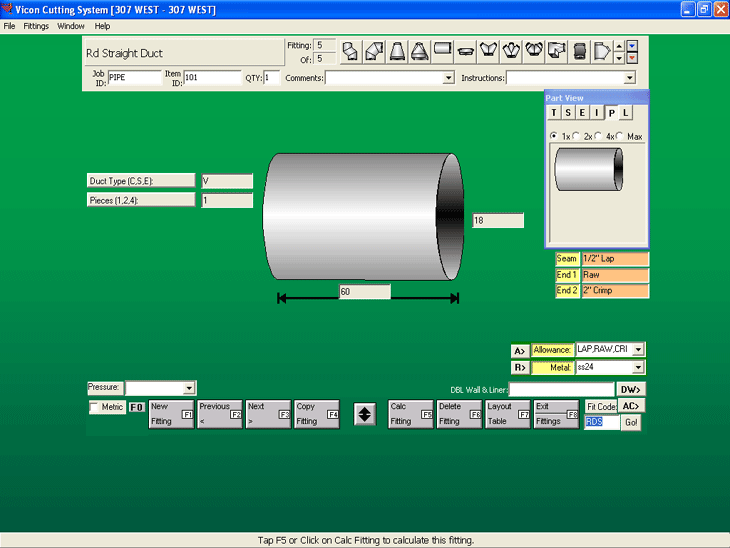Click the blue down-arrow toolbar icon
The height and width of the screenshot is (548, 730).
632,46
